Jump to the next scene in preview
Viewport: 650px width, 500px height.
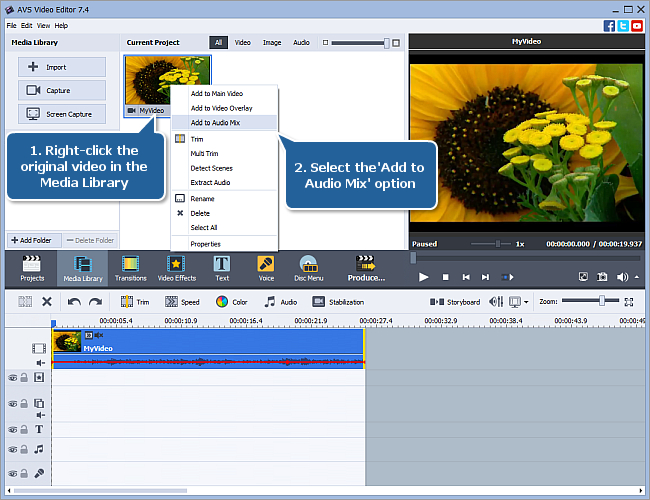click(507, 277)
